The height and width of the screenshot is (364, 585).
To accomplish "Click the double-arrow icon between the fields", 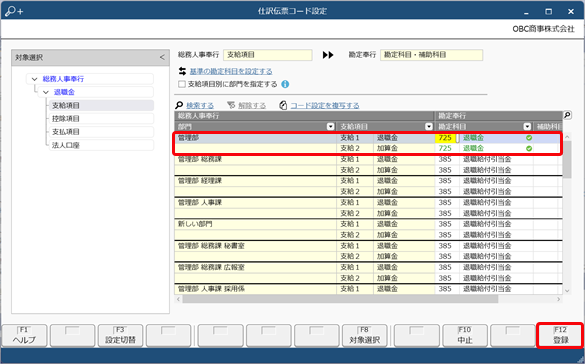I will (x=328, y=55).
